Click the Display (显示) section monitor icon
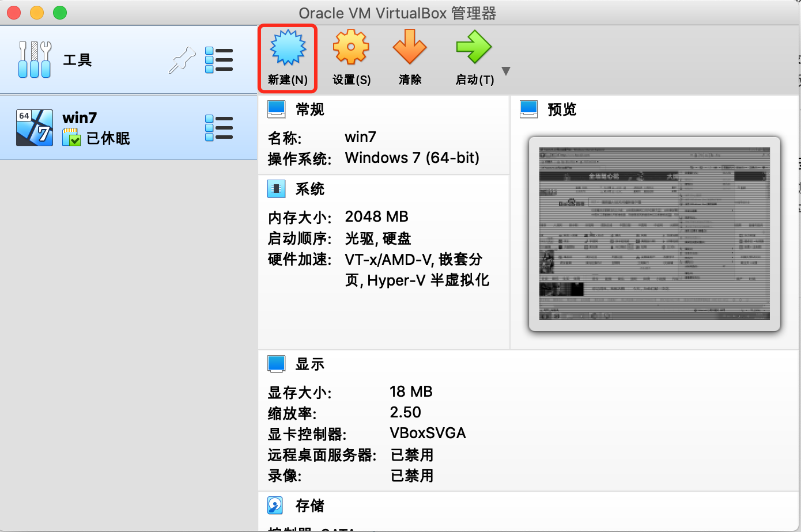Viewport: 801px width, 532px height. (277, 363)
